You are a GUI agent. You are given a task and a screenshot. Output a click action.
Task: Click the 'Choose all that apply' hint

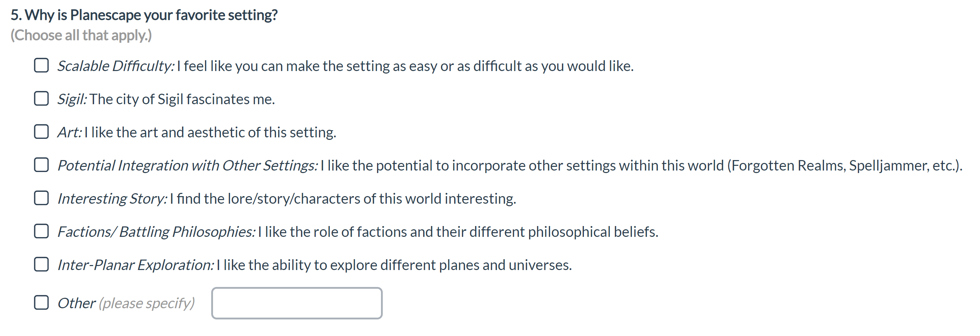point(81,35)
